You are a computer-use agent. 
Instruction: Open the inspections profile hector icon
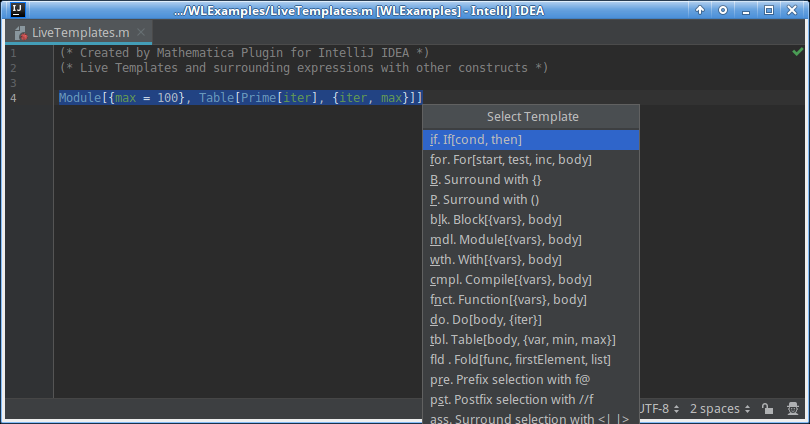pyautogui.click(x=793, y=409)
